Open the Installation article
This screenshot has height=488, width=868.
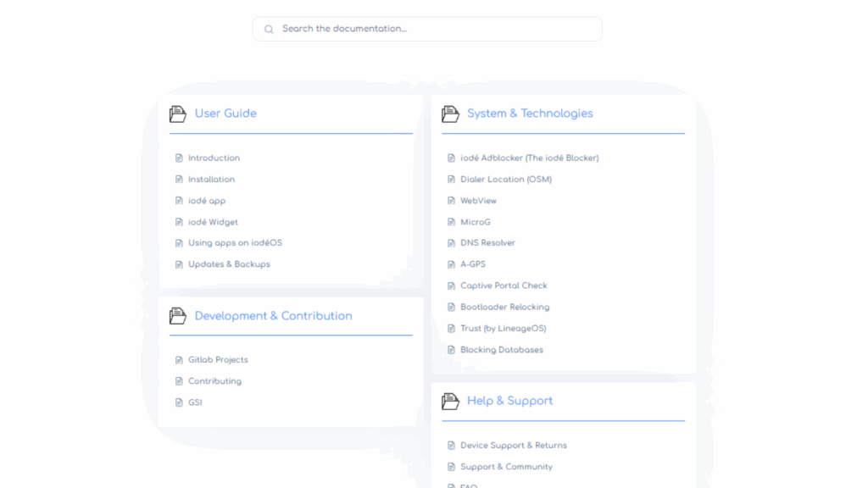[211, 180]
